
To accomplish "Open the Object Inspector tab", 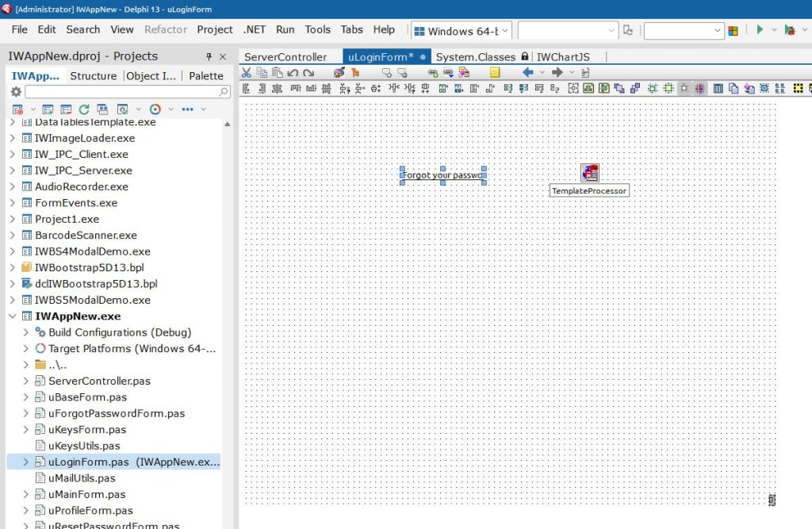I will tap(151, 75).
